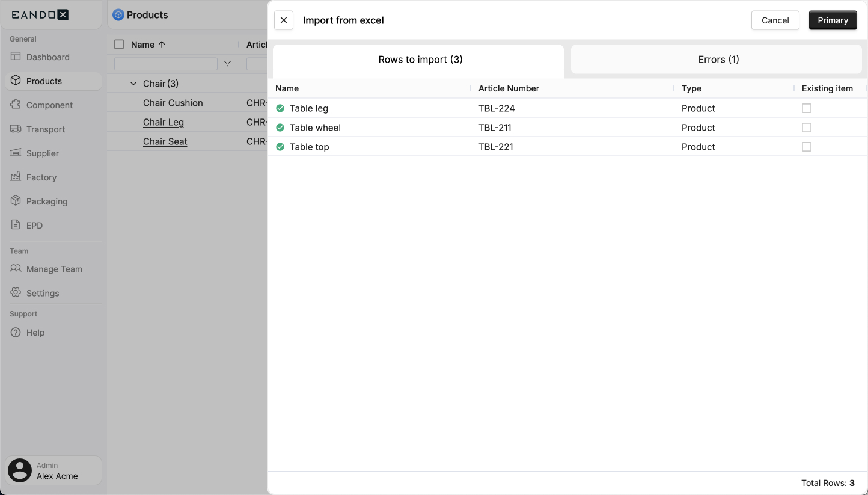Navigate to the Supplier page
The image size is (868, 495).
(42, 153)
